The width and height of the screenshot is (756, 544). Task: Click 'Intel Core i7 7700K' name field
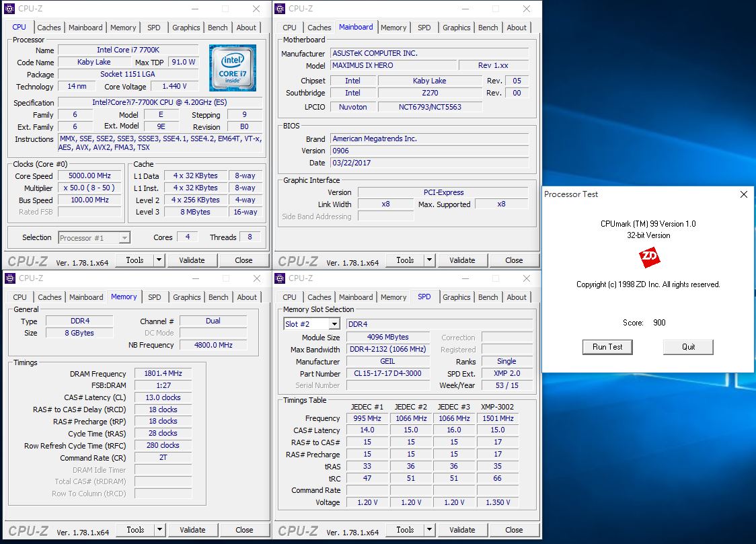tap(128, 50)
